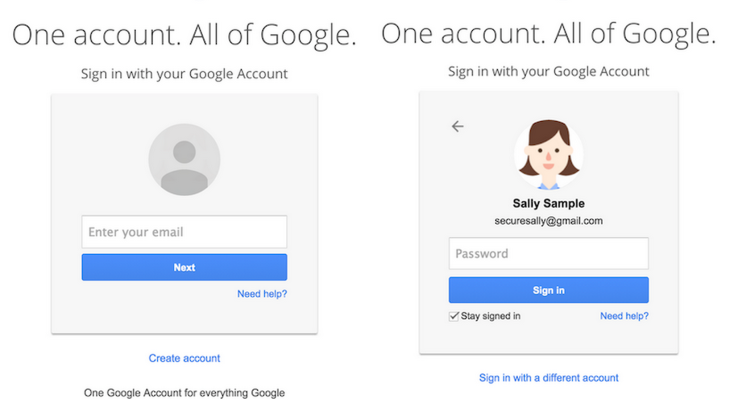
Task: Follow the Create account link
Action: tap(184, 358)
